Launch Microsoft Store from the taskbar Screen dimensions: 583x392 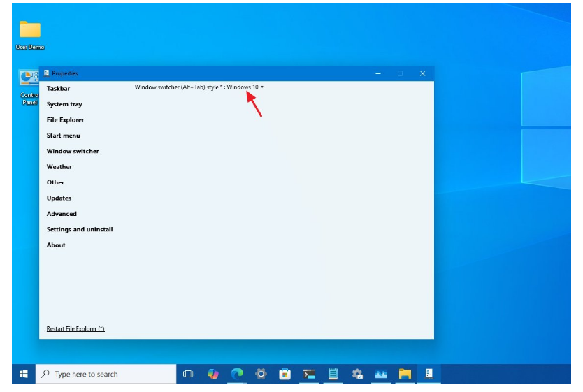(x=285, y=374)
